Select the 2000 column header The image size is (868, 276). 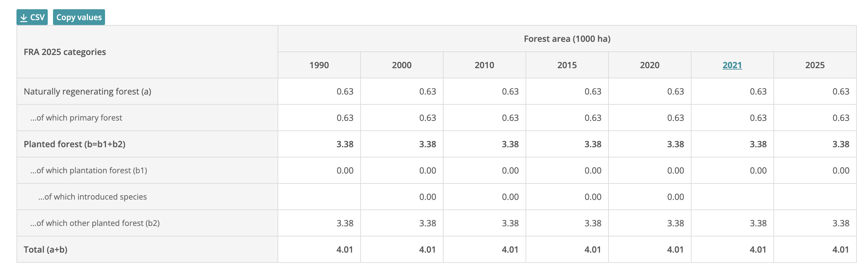(401, 66)
